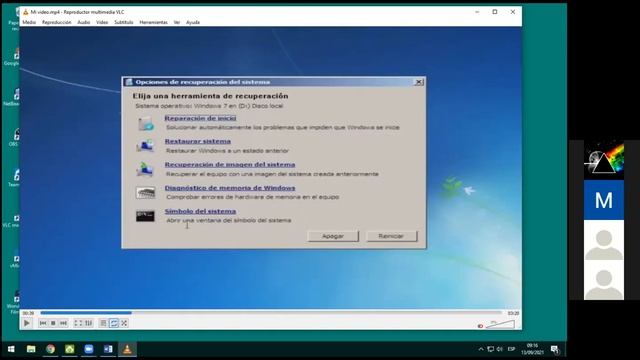
Task: Minimize the VLC window
Action: pyautogui.click(x=477, y=12)
